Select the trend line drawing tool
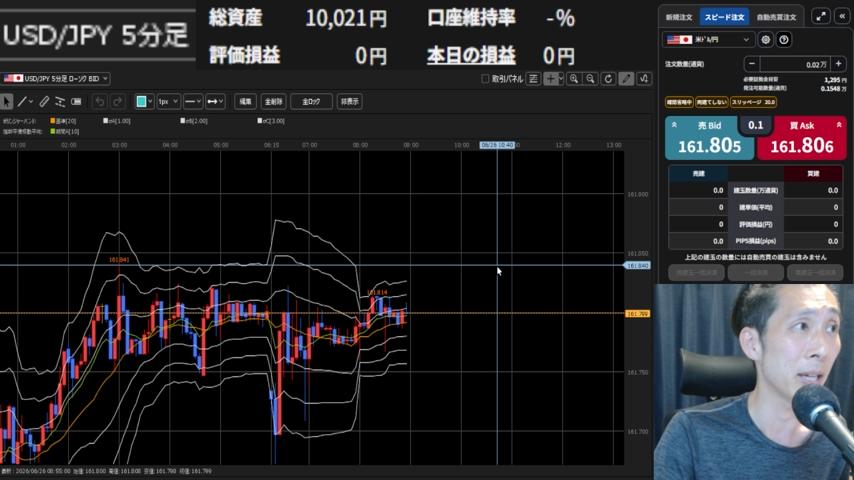The width and height of the screenshot is (854, 480). coord(22,101)
